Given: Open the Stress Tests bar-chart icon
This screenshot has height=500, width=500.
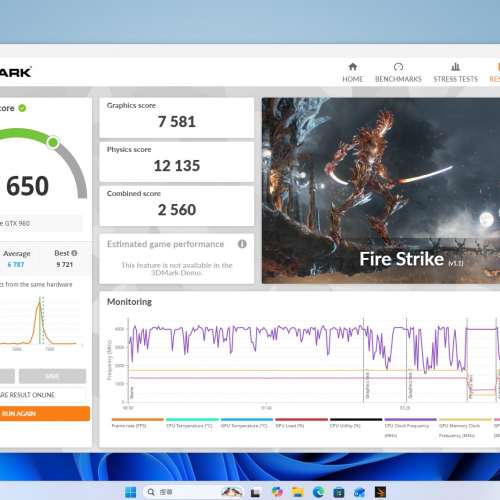Looking at the screenshot, I should [455, 67].
